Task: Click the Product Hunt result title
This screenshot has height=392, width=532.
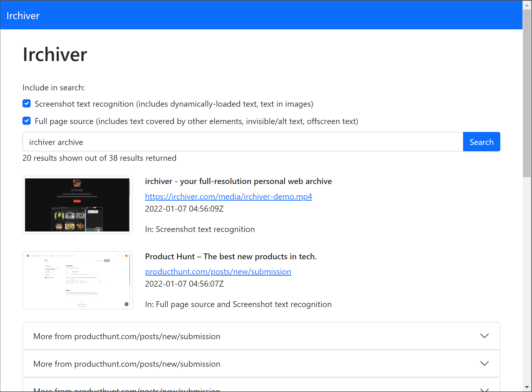Action: coord(231,256)
